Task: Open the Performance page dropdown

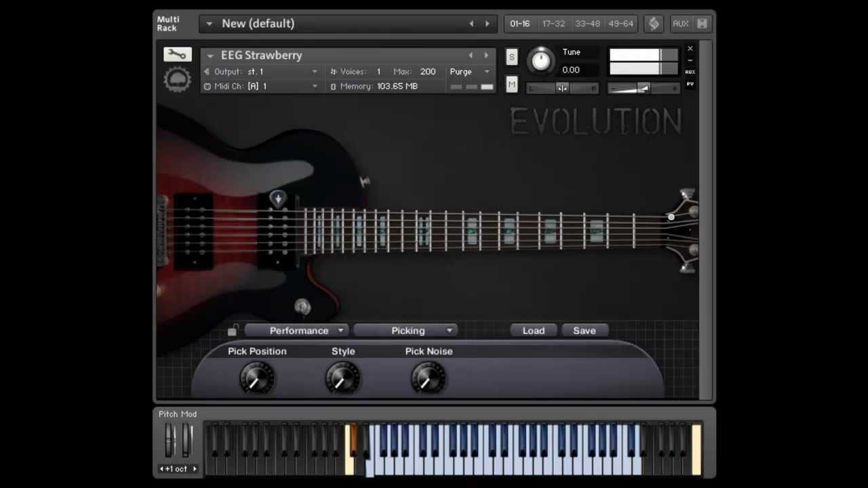Action: [296, 331]
